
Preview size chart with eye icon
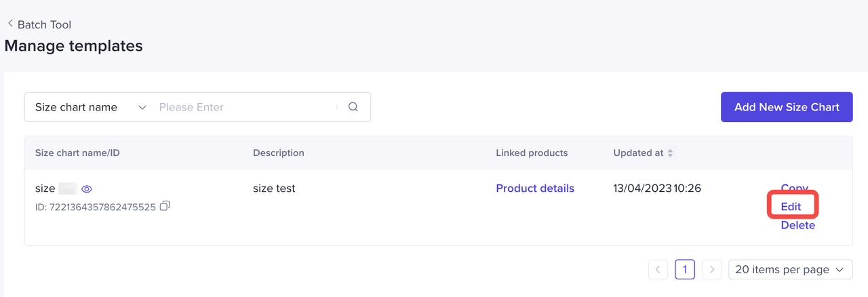coord(87,189)
